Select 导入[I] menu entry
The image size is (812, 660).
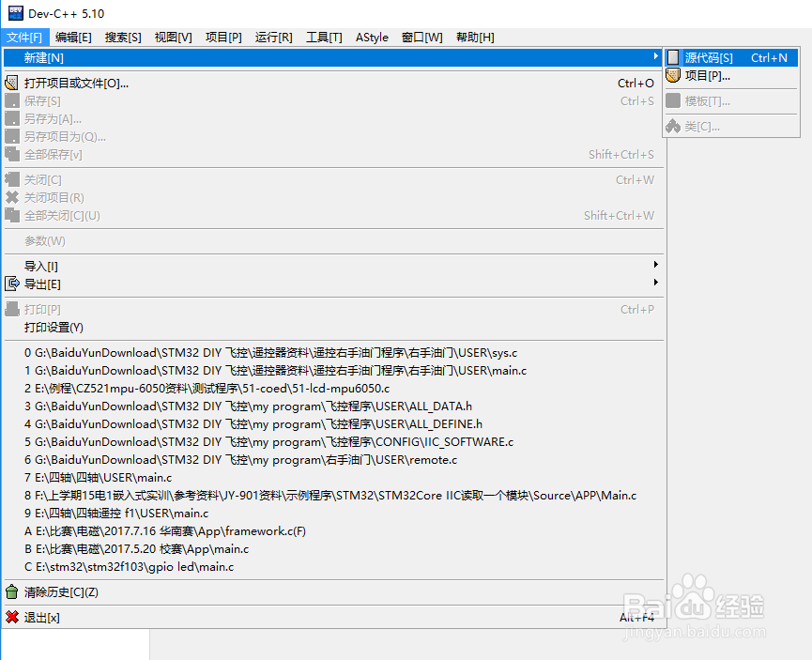[x=332, y=267]
